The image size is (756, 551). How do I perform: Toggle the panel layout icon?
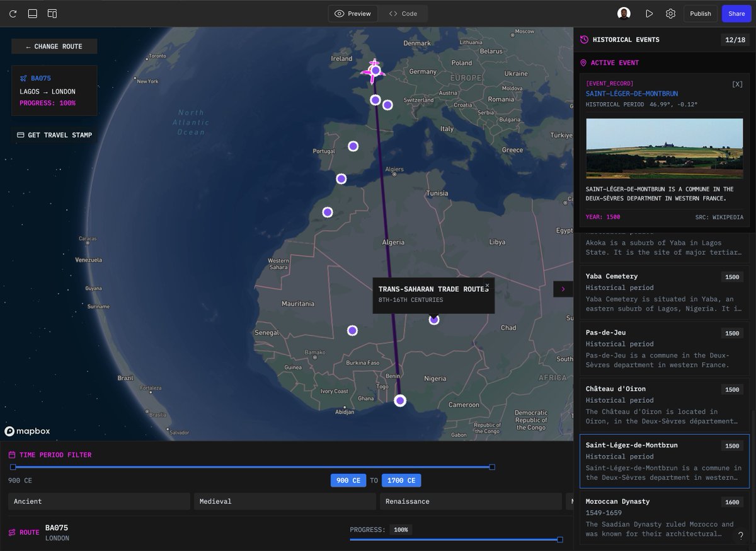pyautogui.click(x=33, y=13)
